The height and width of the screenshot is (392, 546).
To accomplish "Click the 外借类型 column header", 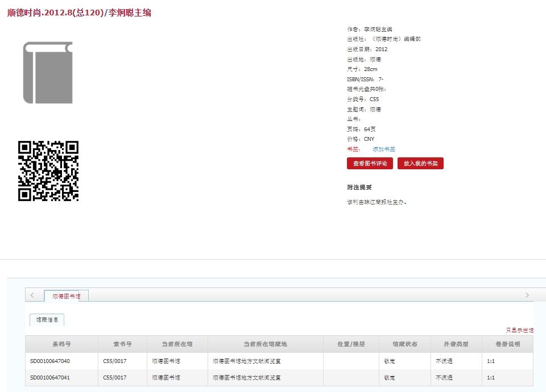I will (456, 344).
